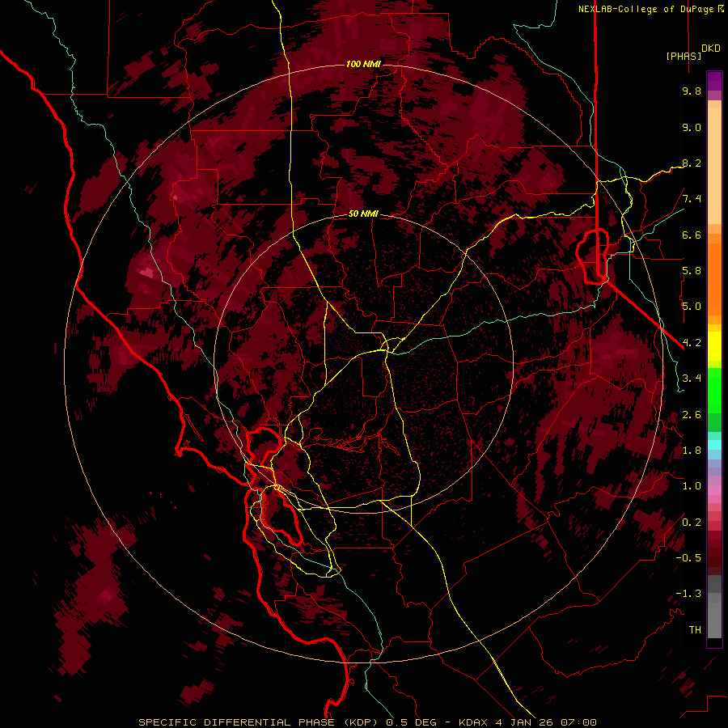
Task: Click the 3.4 legend value
Action: pos(692,379)
